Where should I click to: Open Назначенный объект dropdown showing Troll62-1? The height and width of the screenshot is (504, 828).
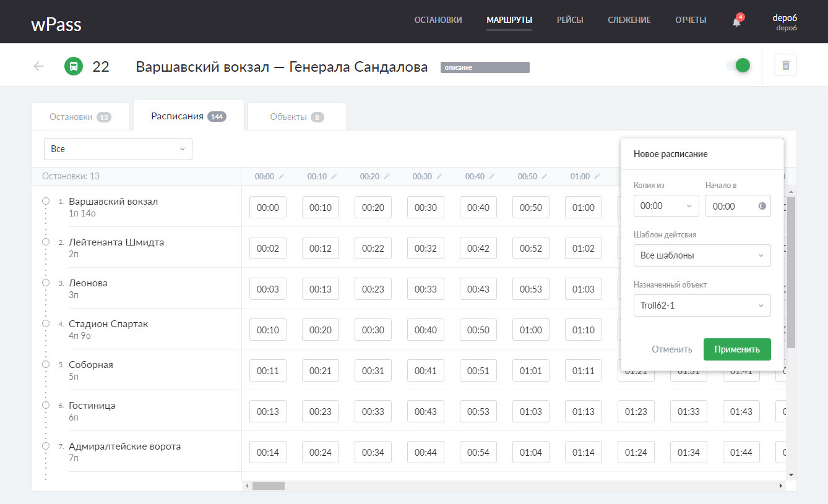702,305
